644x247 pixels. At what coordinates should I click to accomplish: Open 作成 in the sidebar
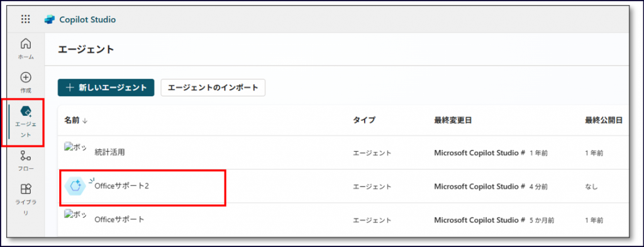point(25,83)
